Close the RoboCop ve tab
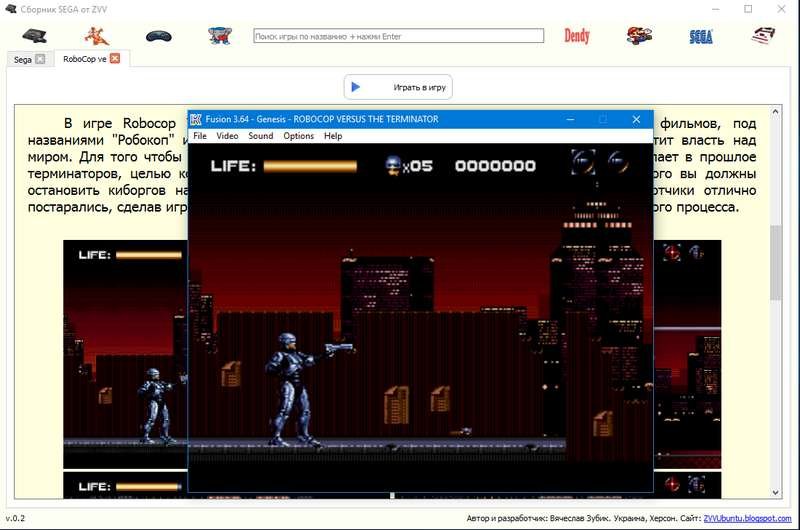 [115, 59]
